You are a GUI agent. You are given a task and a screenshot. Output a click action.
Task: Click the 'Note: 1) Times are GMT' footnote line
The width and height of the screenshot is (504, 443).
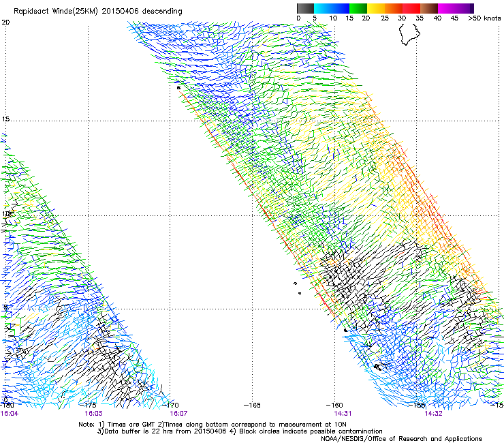pyautogui.click(x=212, y=425)
